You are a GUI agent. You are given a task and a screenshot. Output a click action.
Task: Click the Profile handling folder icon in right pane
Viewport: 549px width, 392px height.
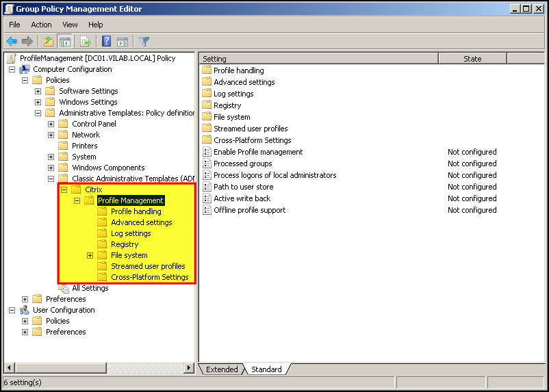207,70
